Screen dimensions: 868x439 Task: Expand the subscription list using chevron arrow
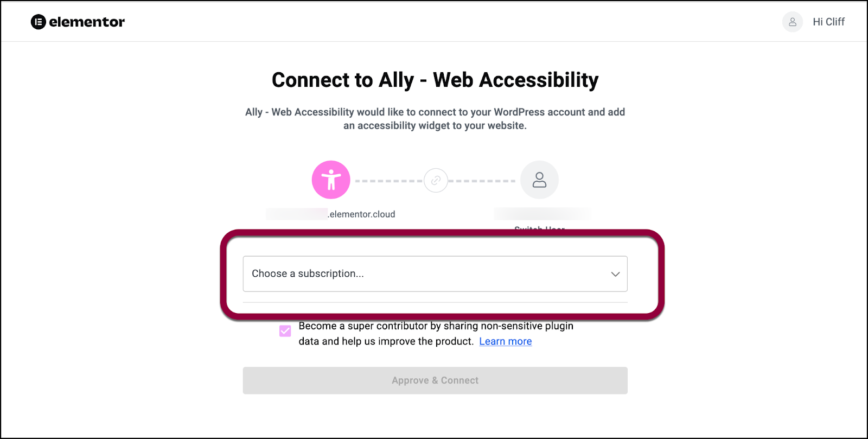[x=615, y=274]
